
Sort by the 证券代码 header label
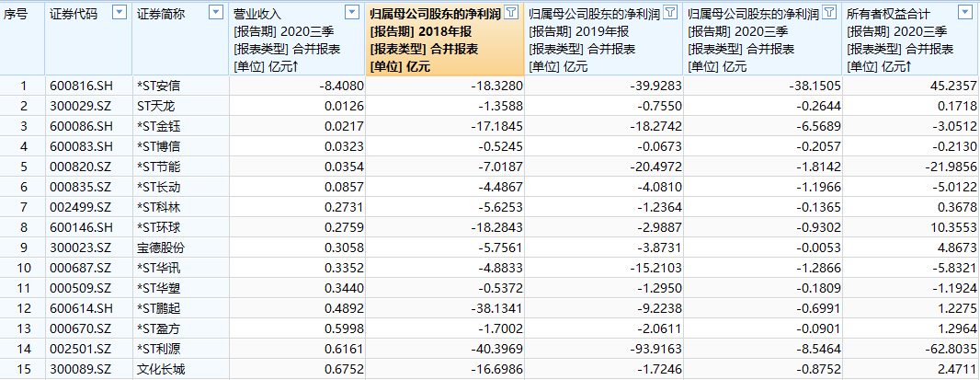tap(74, 14)
